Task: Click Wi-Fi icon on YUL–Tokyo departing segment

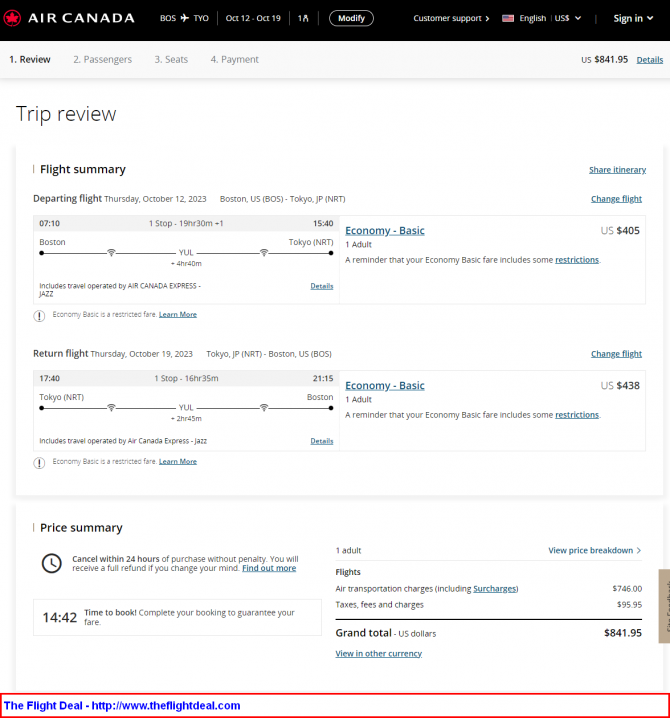Action: tap(264, 253)
